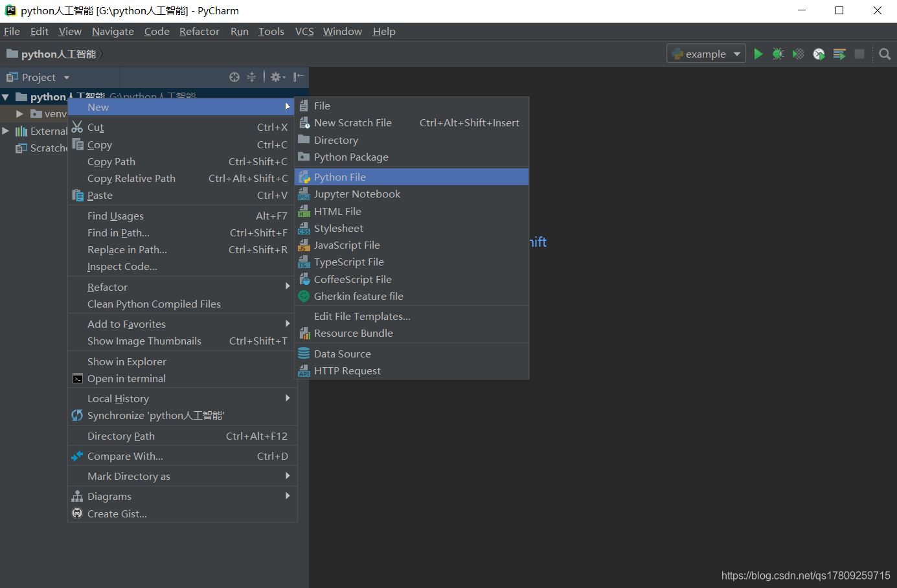Open the VCS menu
The width and height of the screenshot is (897, 588).
click(x=304, y=31)
